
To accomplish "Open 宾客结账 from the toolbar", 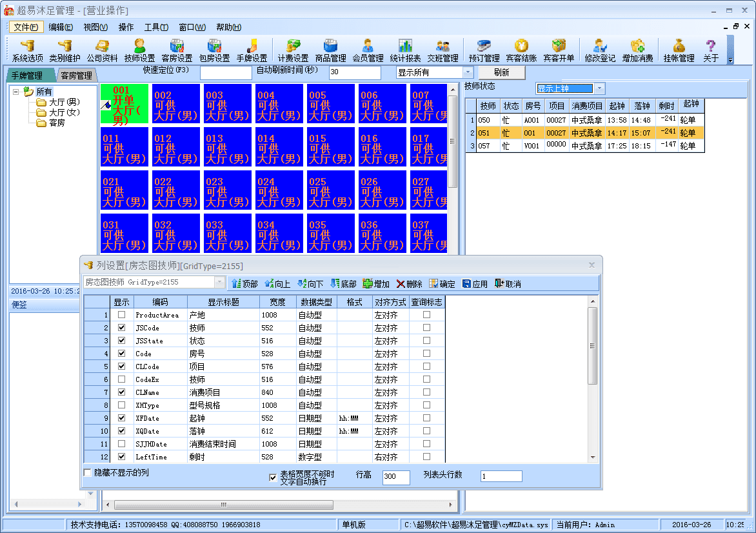I will (x=521, y=50).
